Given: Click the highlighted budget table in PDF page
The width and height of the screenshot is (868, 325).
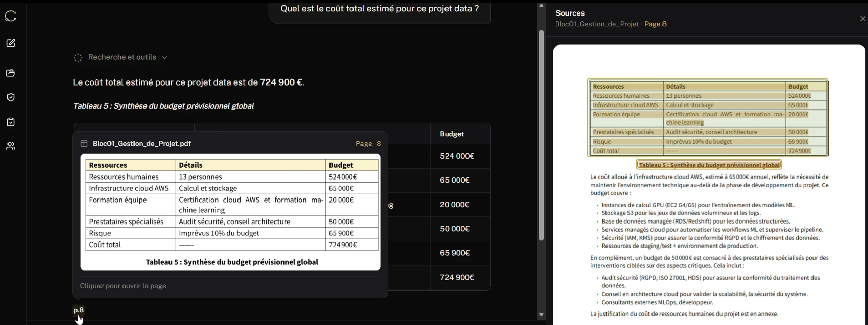Looking at the screenshot, I should coord(708,117).
